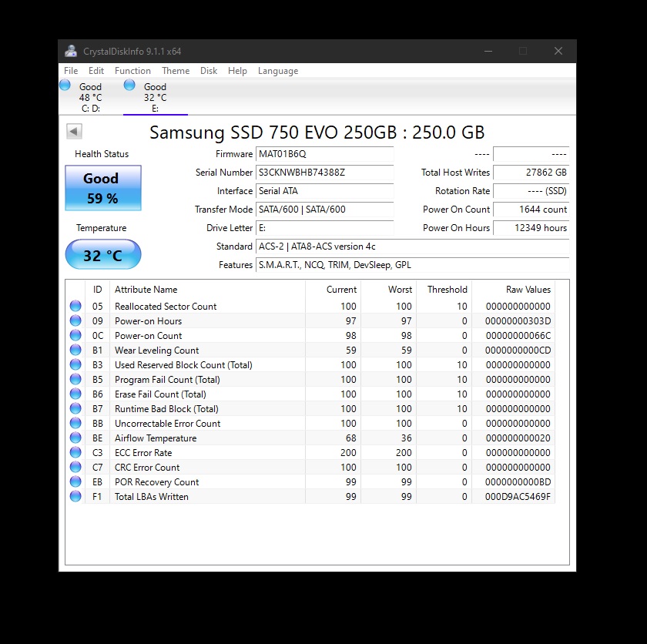Click the Interface field Serial ATA

point(325,191)
